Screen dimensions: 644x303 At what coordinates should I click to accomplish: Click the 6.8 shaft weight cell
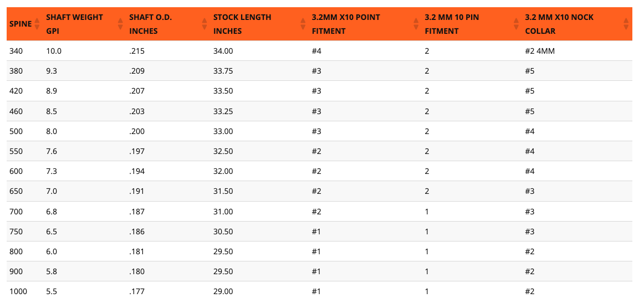52,212
